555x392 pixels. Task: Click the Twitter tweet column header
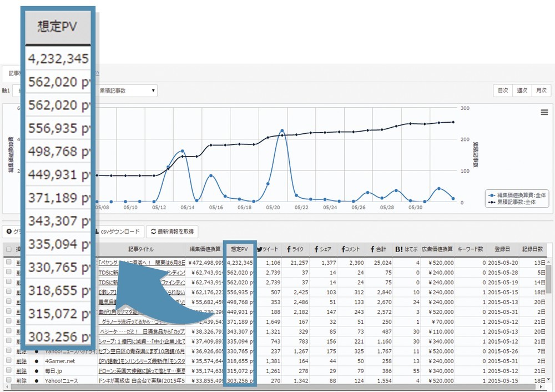[x=268, y=249]
